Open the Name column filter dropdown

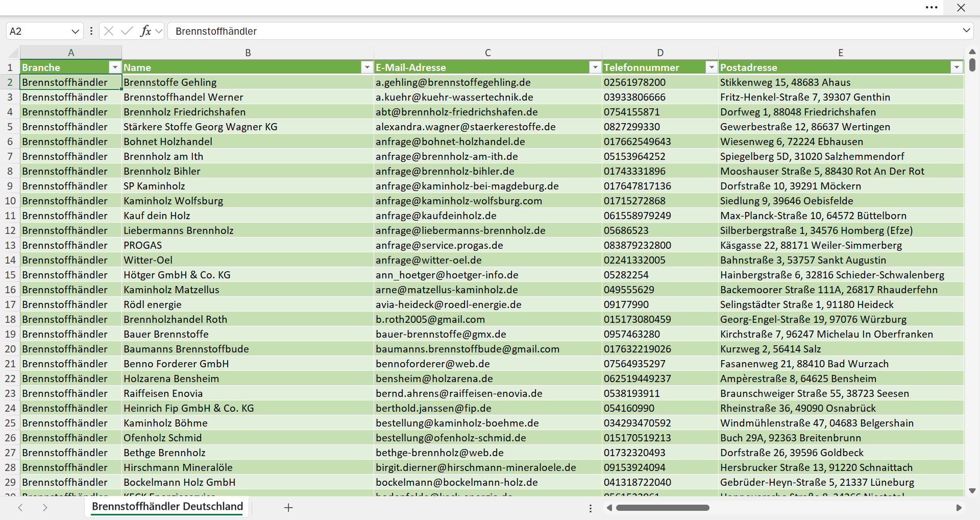[367, 67]
